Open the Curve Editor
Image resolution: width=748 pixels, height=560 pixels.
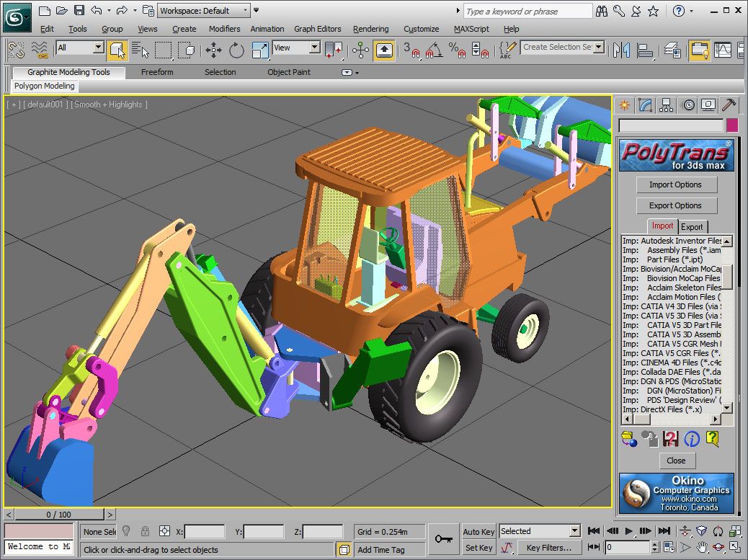tap(722, 50)
